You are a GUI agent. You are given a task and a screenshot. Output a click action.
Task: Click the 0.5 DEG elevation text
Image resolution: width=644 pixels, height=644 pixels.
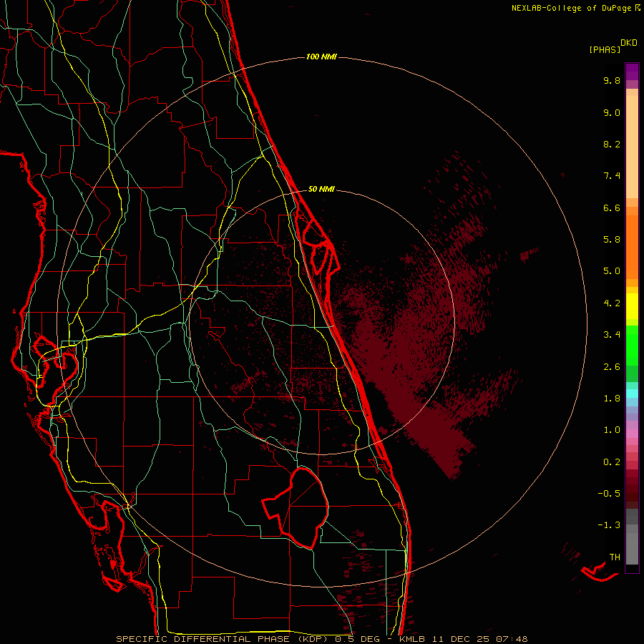coord(357,639)
